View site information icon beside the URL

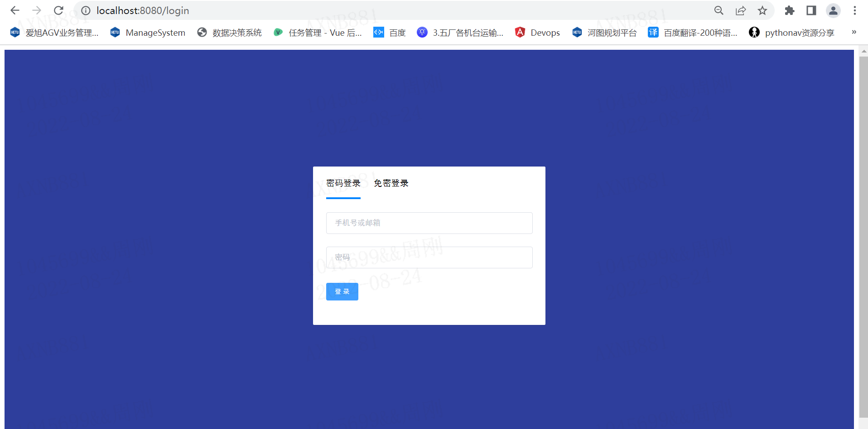point(86,10)
